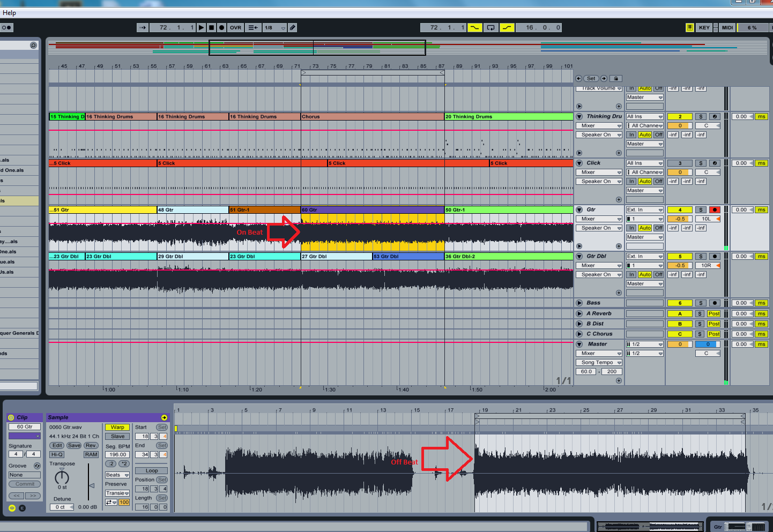Show Envelopes box E icon

22,508
